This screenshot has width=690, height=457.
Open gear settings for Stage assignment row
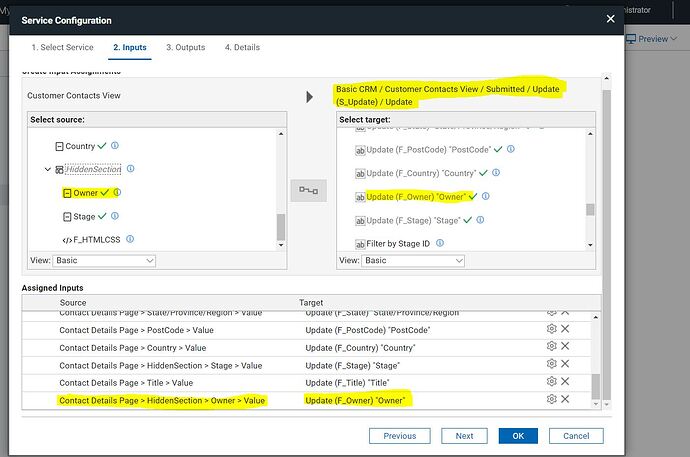551,364
